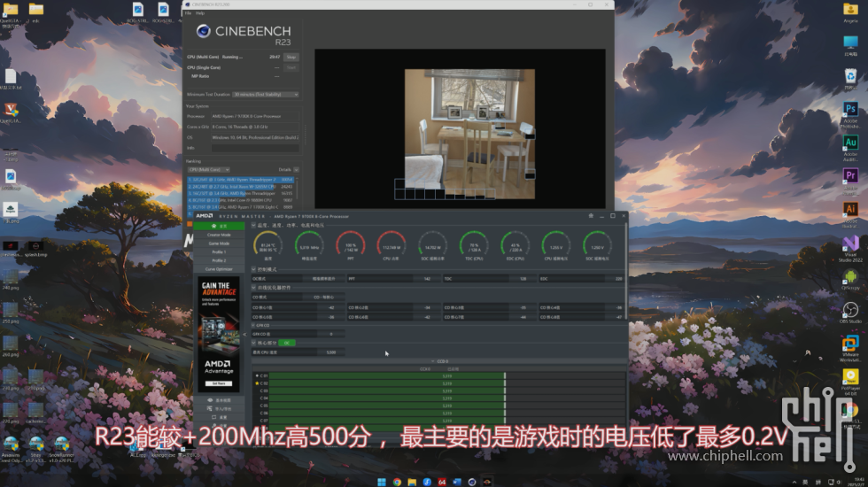Click the SOC voltage gauge 1.250 V
Screen dimensions: 868x487
click(597, 244)
